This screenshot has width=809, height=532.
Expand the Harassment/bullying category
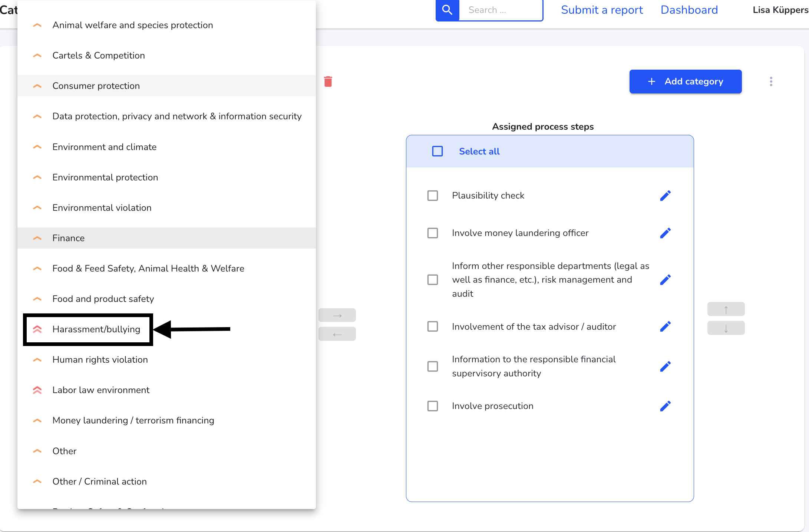click(37, 329)
